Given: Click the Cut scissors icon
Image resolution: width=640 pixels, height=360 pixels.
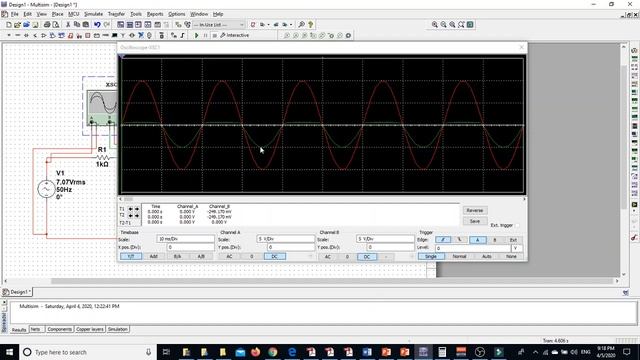Looking at the screenshot, I should [68, 25].
